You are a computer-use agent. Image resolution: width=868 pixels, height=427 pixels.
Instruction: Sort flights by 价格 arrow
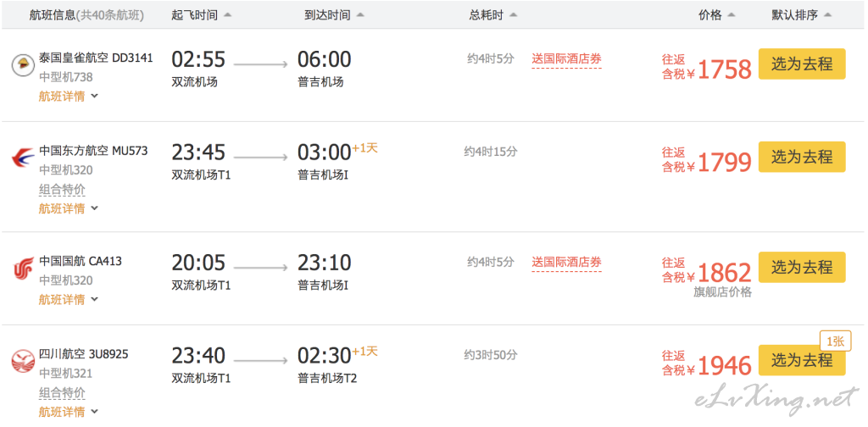pos(732,15)
